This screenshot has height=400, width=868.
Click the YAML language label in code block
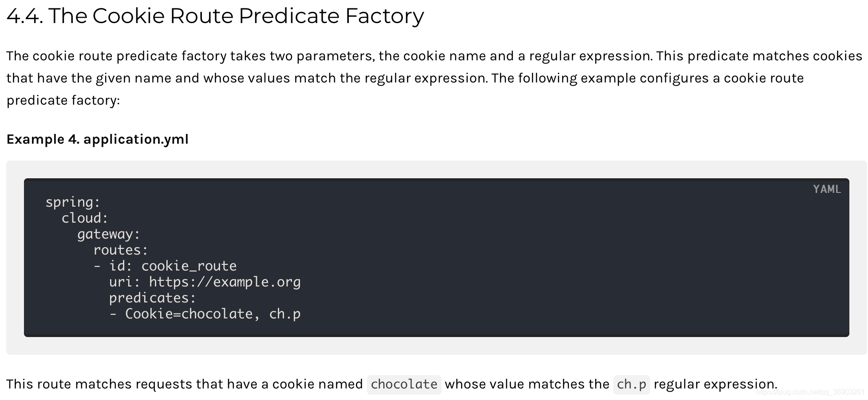click(x=827, y=189)
